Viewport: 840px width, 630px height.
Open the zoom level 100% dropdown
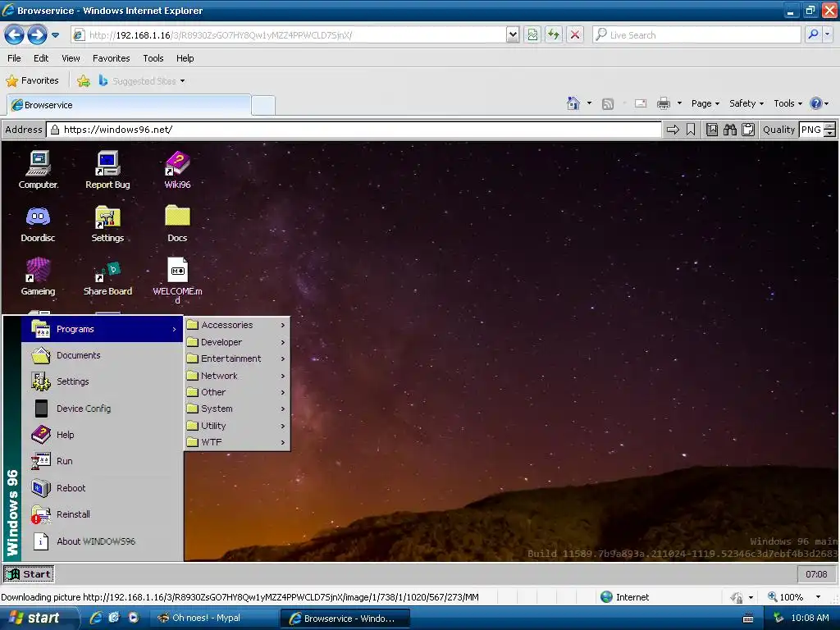(818, 597)
